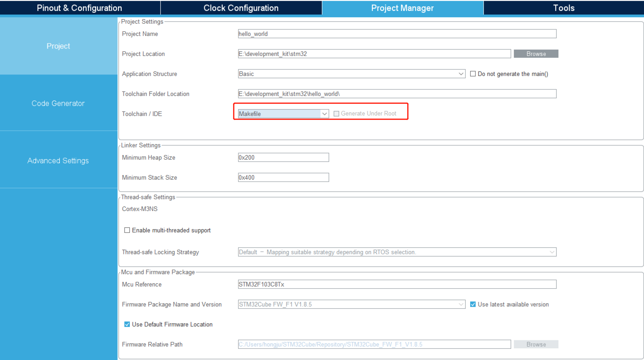Click the Application Structure label
The width and height of the screenshot is (644, 360).
pos(150,74)
